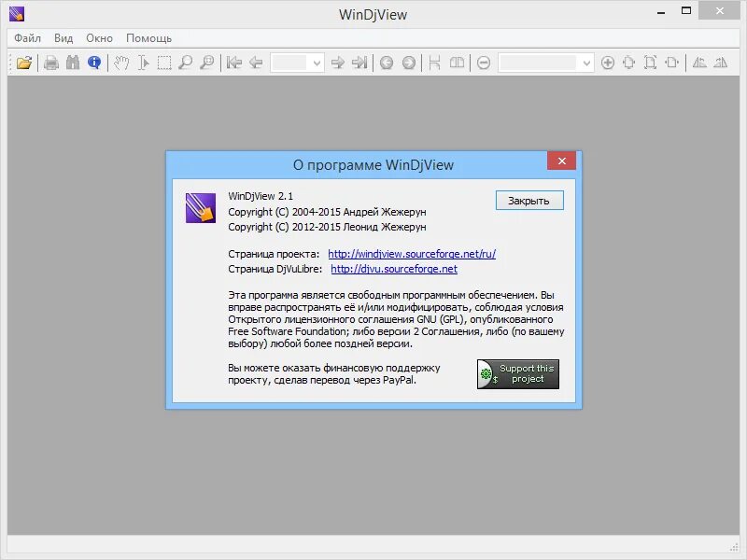Minimize the WinDjView main window
This screenshot has width=747, height=560.
[661, 11]
